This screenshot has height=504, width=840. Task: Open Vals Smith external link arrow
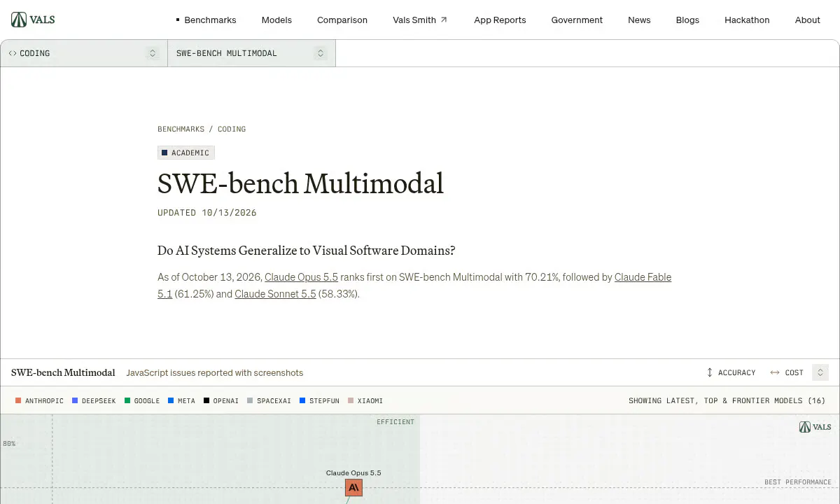(x=444, y=20)
